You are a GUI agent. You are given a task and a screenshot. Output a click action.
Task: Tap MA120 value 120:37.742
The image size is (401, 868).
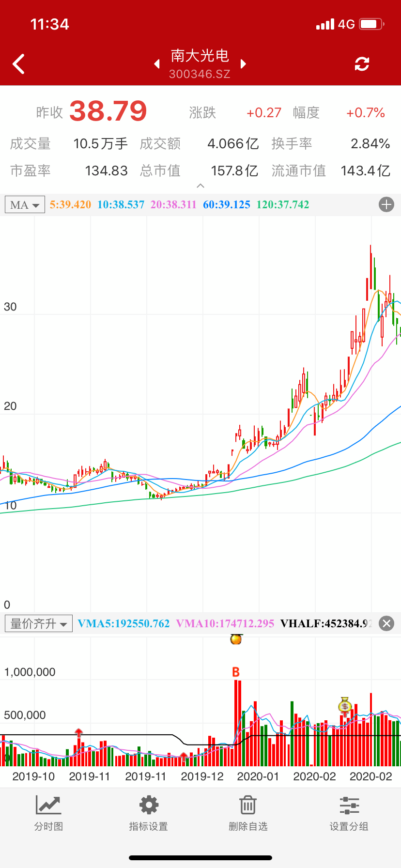pos(283,204)
